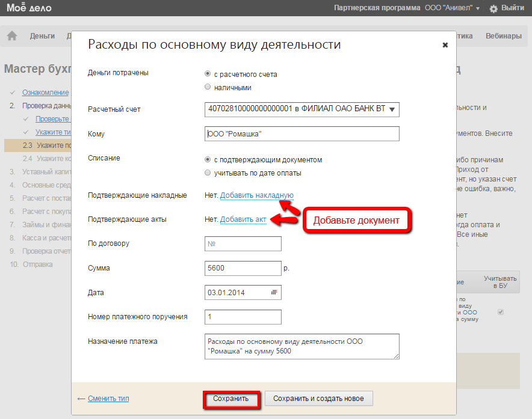The image size is (532, 419).
Task: Select 'наличными' radio button
Action: pyautogui.click(x=208, y=87)
